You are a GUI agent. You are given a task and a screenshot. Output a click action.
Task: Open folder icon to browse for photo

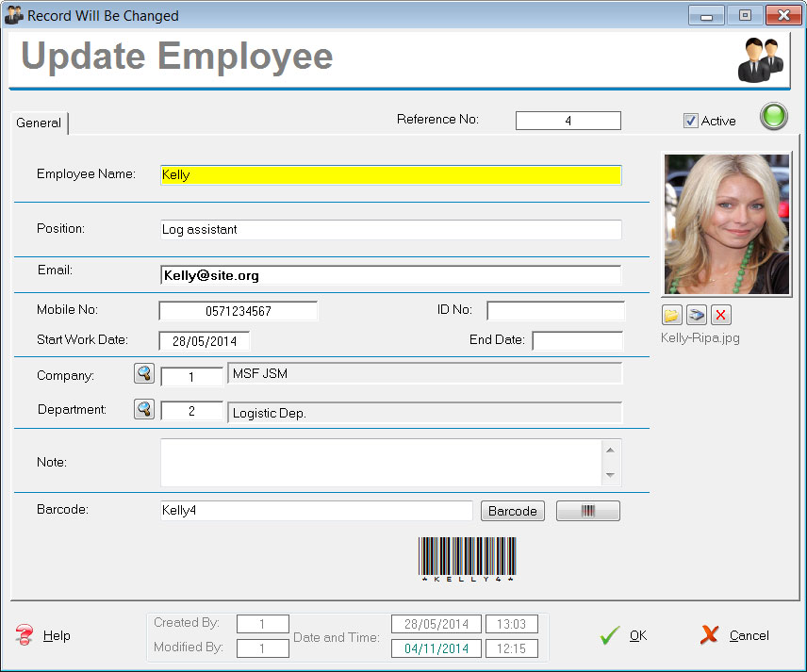point(674,316)
